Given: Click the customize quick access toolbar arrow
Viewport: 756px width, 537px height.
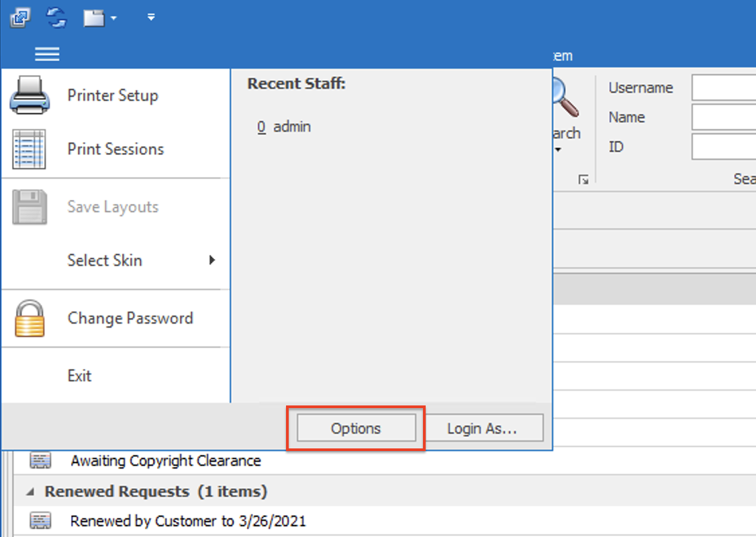Looking at the screenshot, I should tap(151, 18).
